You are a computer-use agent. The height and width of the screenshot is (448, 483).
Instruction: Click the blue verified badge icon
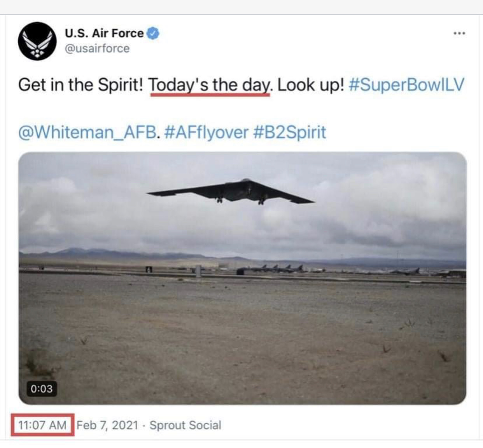pos(153,33)
